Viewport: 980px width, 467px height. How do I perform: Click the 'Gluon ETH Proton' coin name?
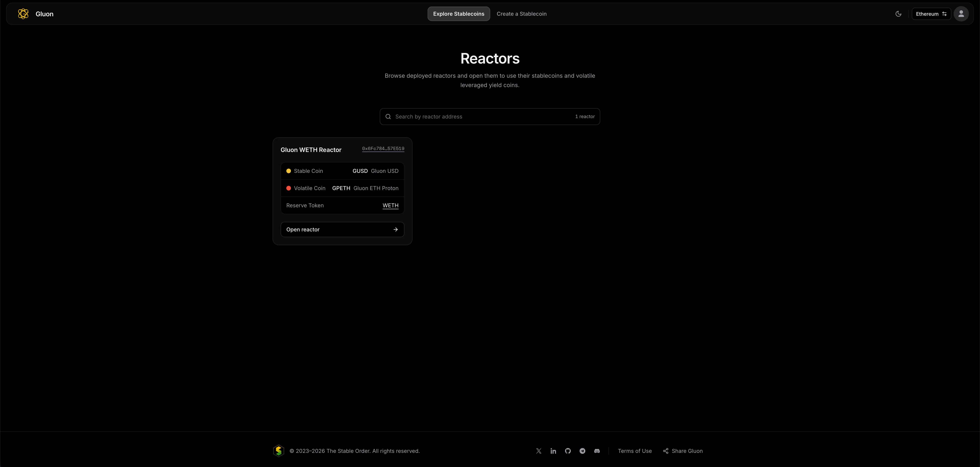(x=376, y=188)
